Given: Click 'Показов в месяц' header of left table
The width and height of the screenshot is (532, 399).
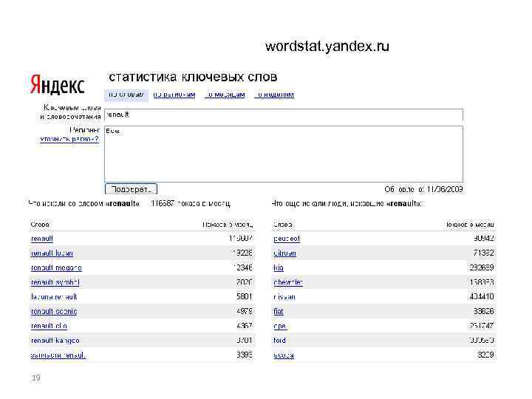Looking at the screenshot, I should click(228, 225).
